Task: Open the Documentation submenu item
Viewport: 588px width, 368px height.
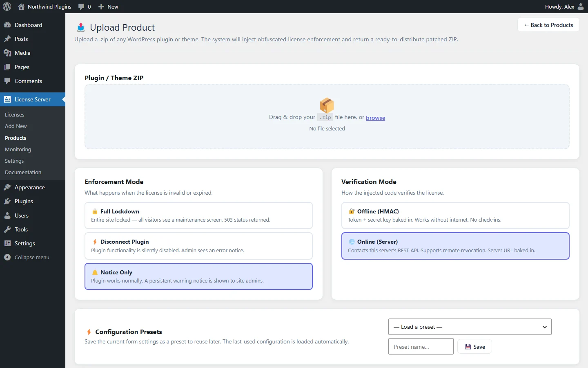Action: [x=23, y=173]
